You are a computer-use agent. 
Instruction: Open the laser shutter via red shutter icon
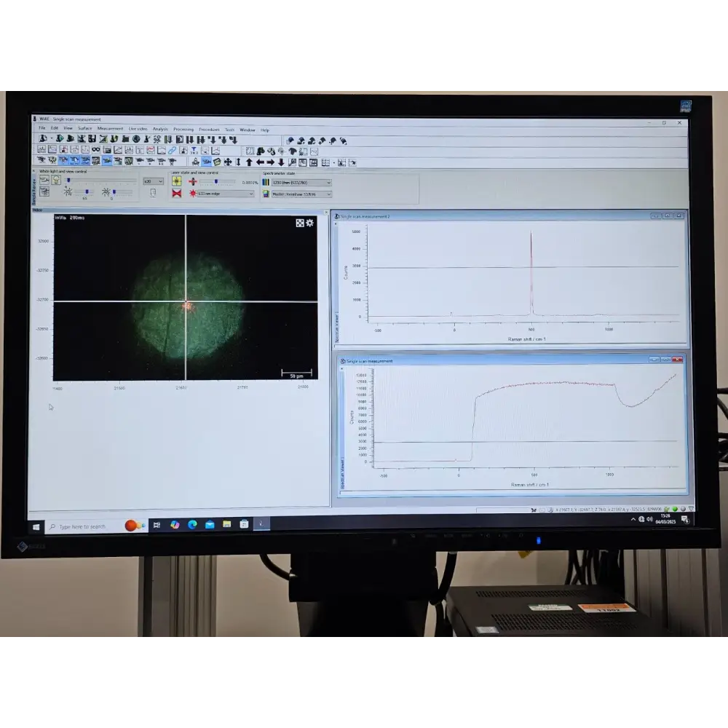(x=177, y=194)
